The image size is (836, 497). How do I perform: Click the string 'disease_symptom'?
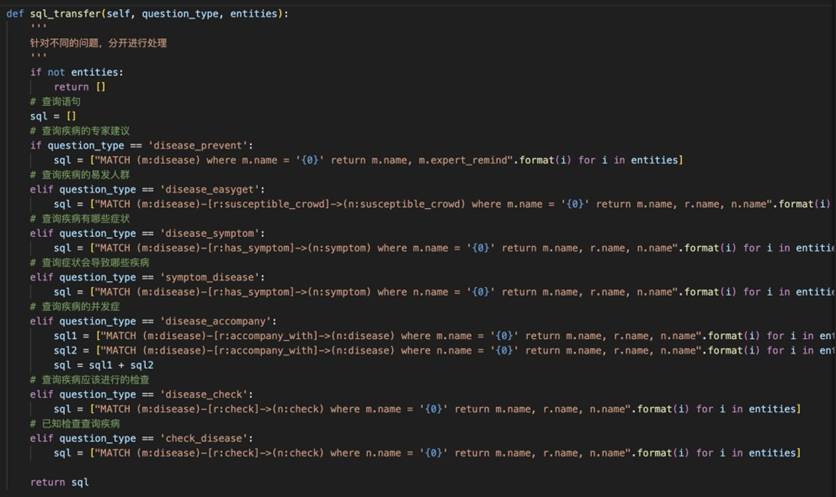coord(210,233)
